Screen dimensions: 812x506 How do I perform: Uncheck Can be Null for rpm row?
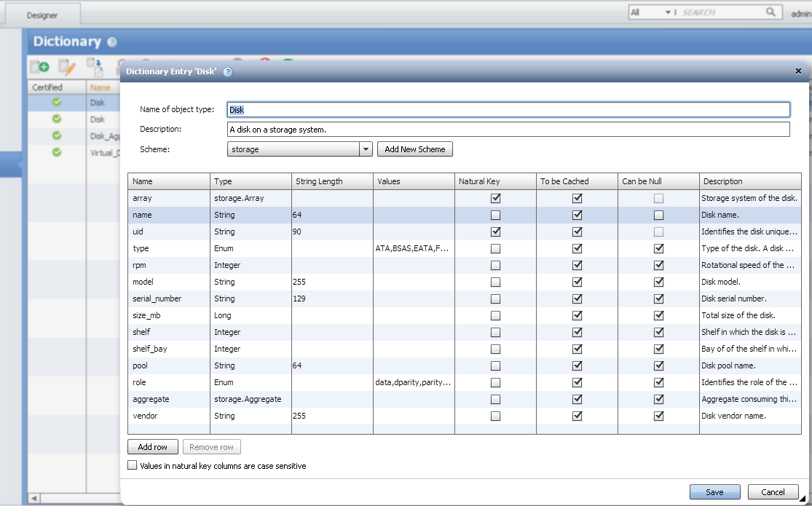(x=658, y=266)
